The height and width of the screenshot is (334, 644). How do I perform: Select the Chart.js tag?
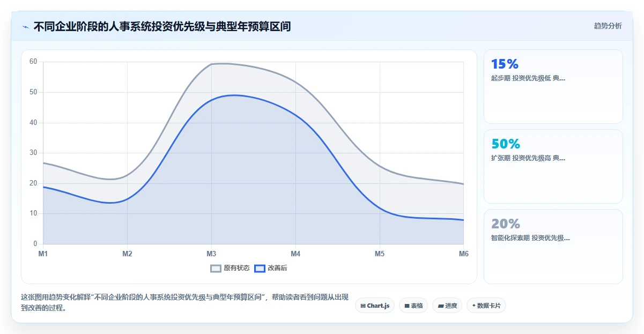(x=375, y=306)
